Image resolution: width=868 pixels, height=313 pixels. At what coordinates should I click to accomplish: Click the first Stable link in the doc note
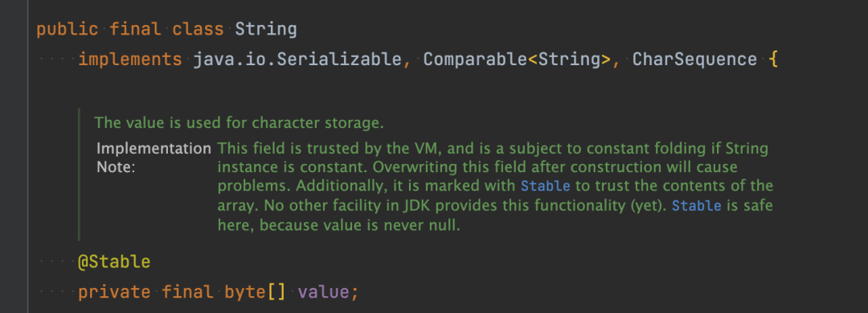tap(545, 186)
